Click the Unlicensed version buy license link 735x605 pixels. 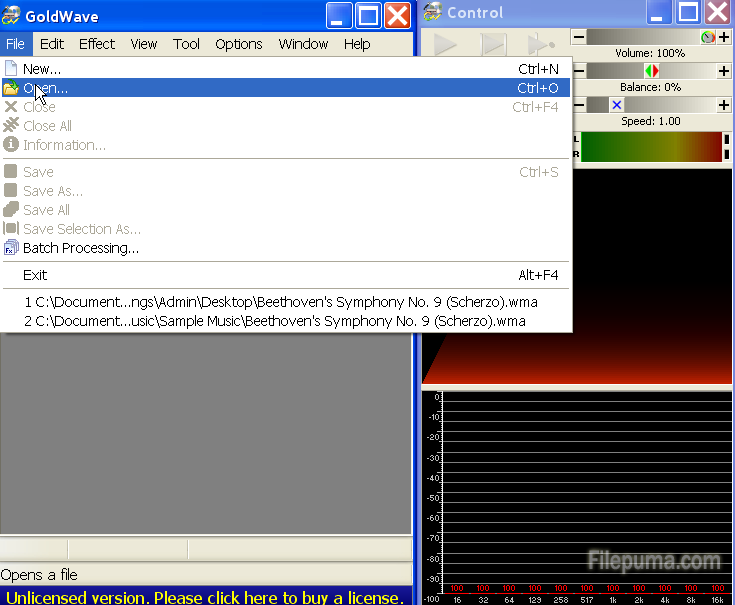205,597
